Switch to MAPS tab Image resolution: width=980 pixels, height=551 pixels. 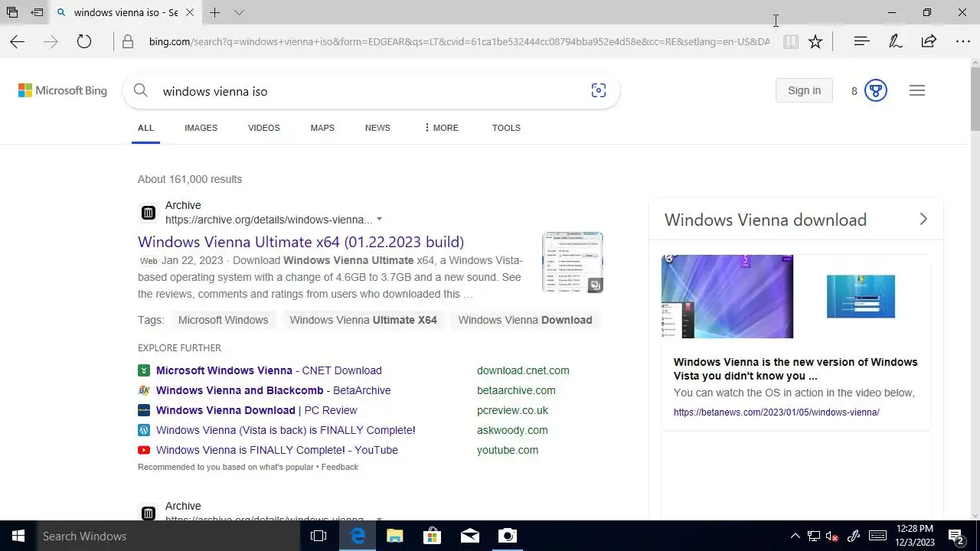[322, 128]
